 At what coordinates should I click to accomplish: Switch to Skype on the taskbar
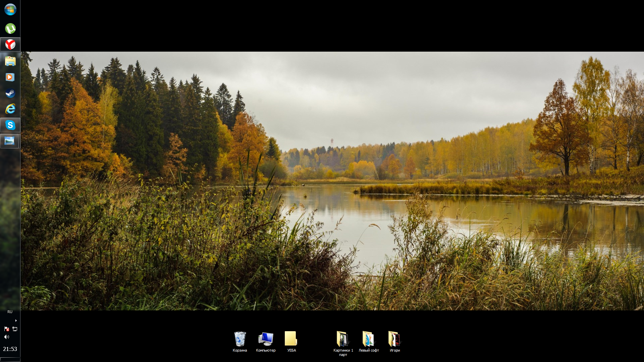pos(10,125)
